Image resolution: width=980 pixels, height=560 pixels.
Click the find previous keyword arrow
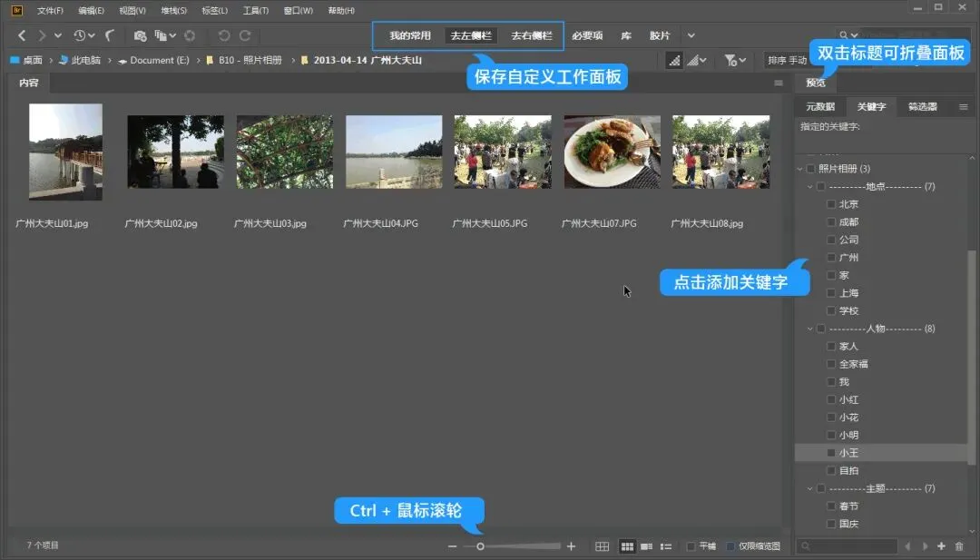pos(907,546)
